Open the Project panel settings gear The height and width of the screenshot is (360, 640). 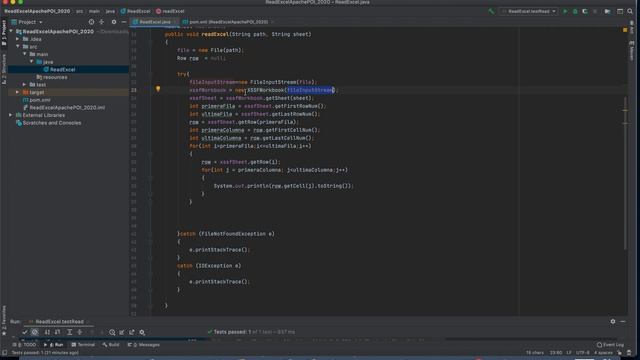[x=114, y=22]
